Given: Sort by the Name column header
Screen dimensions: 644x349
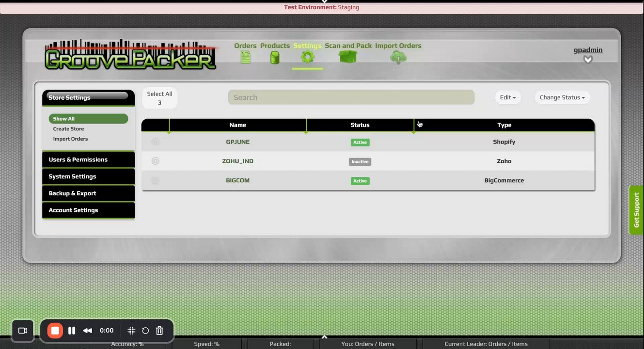Looking at the screenshot, I should point(237,125).
